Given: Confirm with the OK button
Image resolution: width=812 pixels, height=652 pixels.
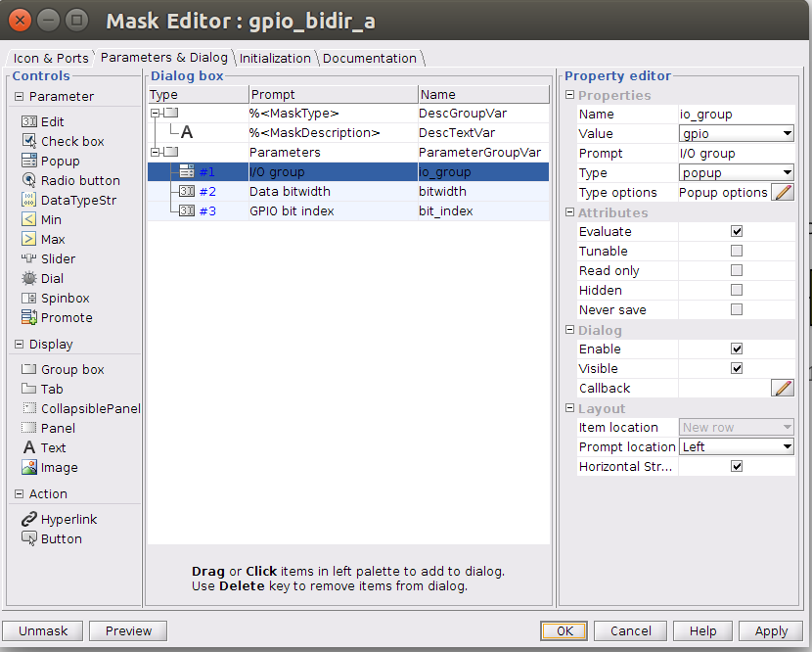Looking at the screenshot, I should [x=564, y=630].
